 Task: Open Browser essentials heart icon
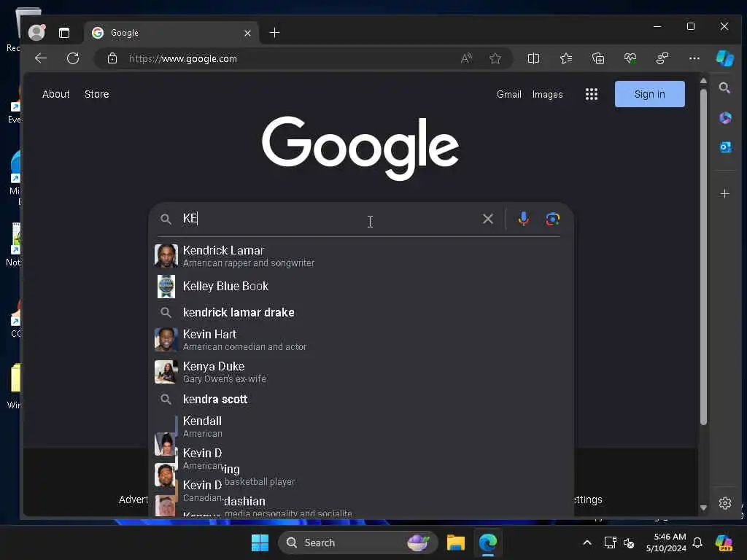point(630,58)
